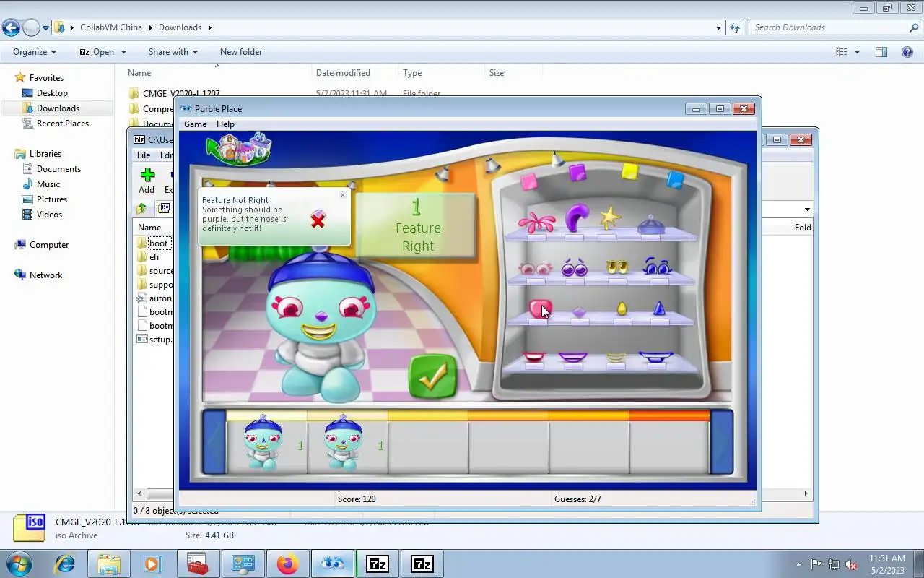Select the blue cone nose
The image size is (924, 578).
pyautogui.click(x=658, y=309)
